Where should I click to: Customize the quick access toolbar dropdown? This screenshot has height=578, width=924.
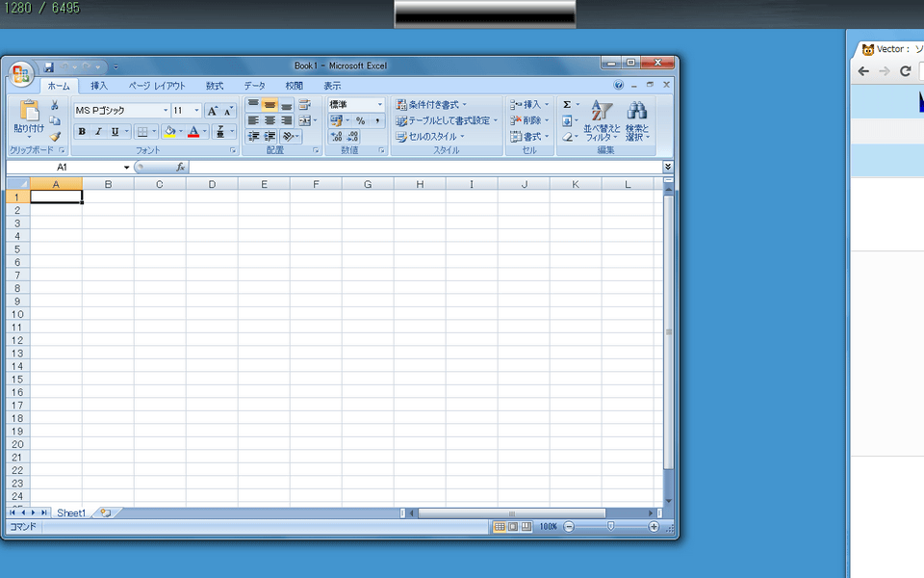point(115,66)
